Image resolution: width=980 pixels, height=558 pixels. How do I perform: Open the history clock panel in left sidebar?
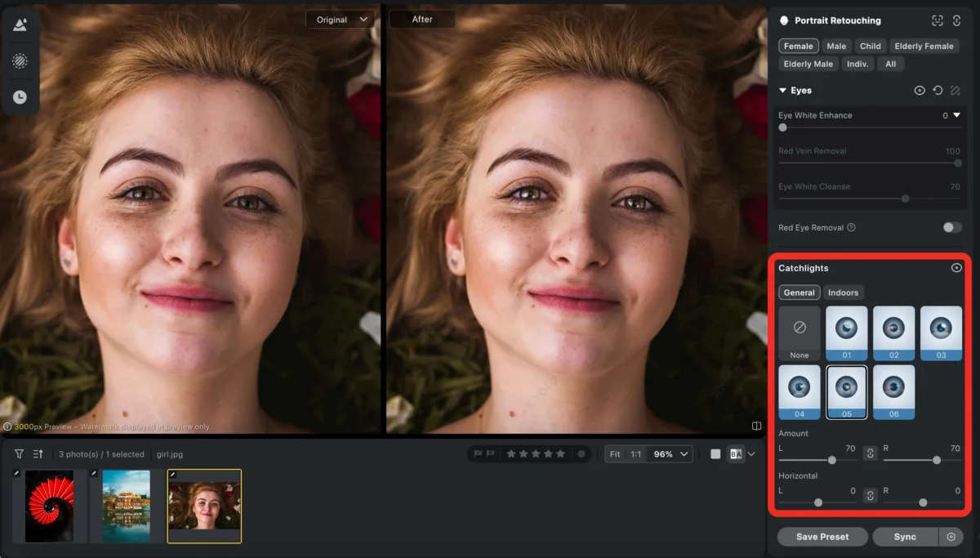20,97
